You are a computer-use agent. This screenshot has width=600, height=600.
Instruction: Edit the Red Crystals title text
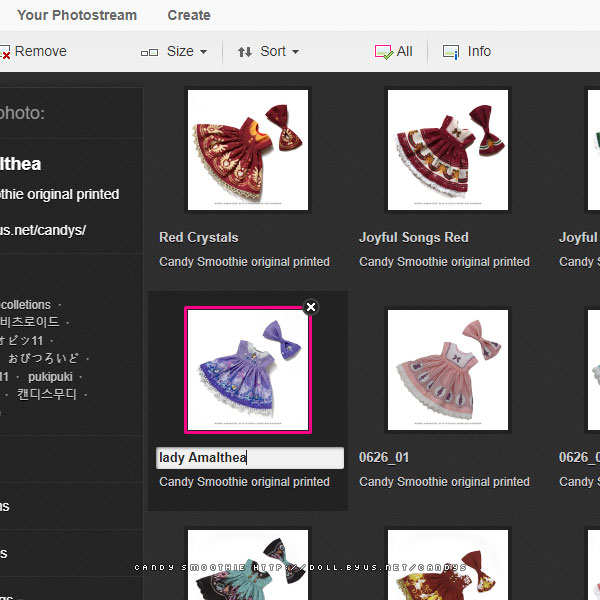pyautogui.click(x=199, y=238)
